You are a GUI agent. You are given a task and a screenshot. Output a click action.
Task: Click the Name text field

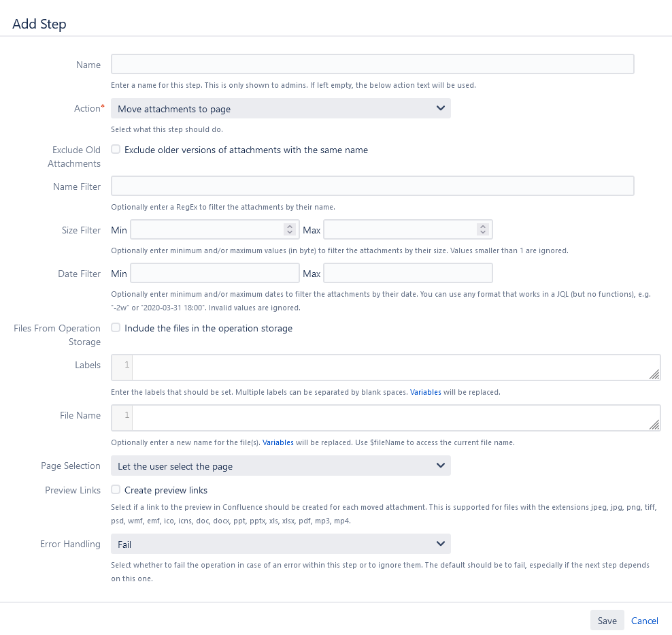pos(372,65)
